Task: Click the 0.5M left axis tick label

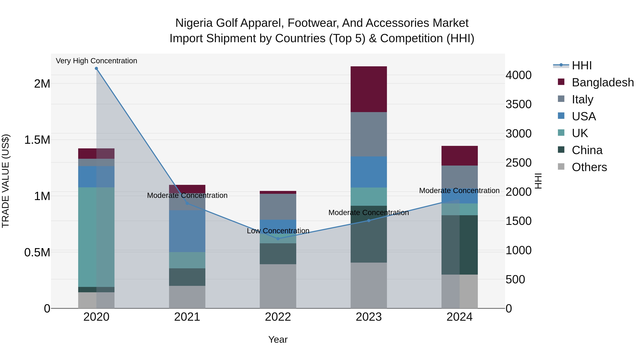Action: 37,252
